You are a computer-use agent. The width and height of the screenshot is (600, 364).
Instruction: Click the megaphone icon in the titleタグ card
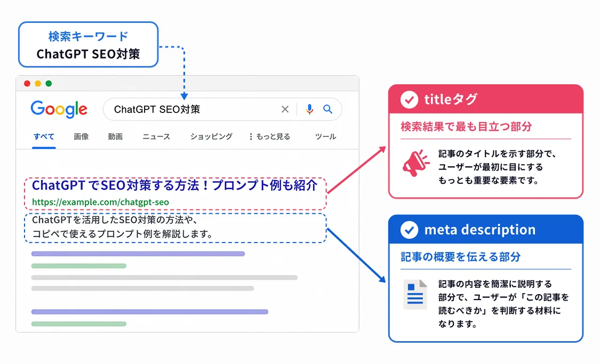click(416, 163)
